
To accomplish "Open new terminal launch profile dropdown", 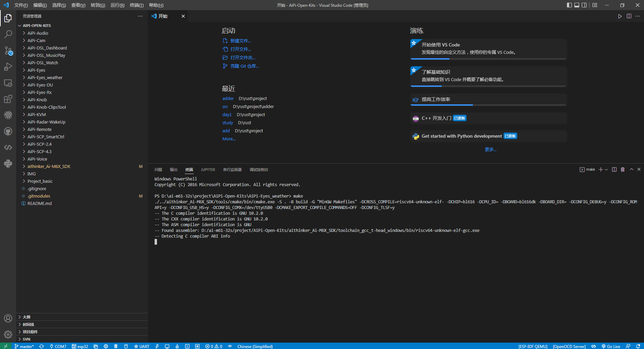I will coord(606,170).
